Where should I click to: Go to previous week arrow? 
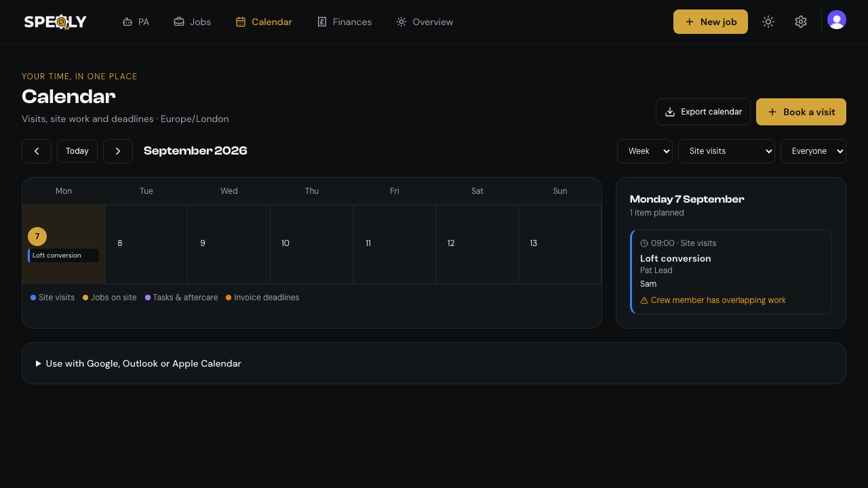point(37,151)
